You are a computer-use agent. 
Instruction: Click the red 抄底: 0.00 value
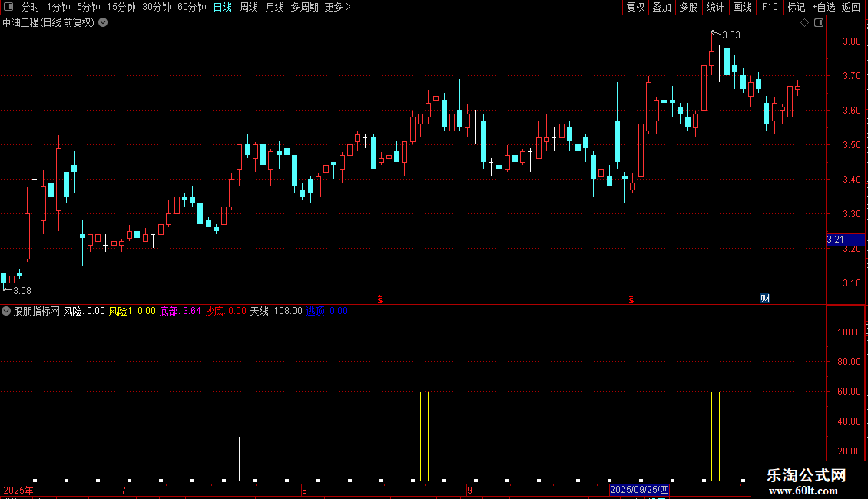tap(226, 311)
